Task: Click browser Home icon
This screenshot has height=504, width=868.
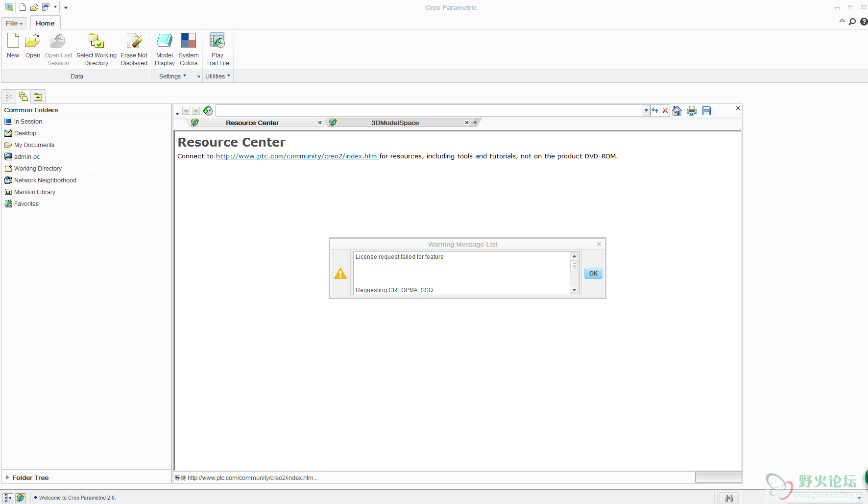Action: 677,111
